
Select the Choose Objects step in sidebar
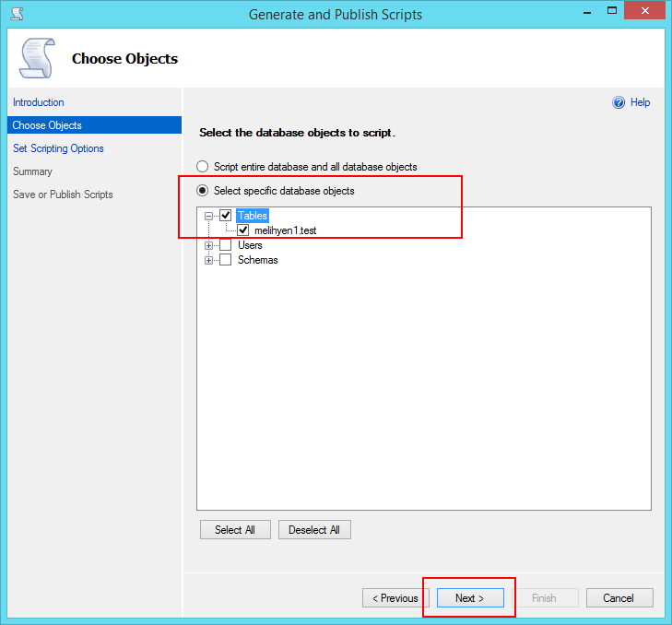[47, 125]
